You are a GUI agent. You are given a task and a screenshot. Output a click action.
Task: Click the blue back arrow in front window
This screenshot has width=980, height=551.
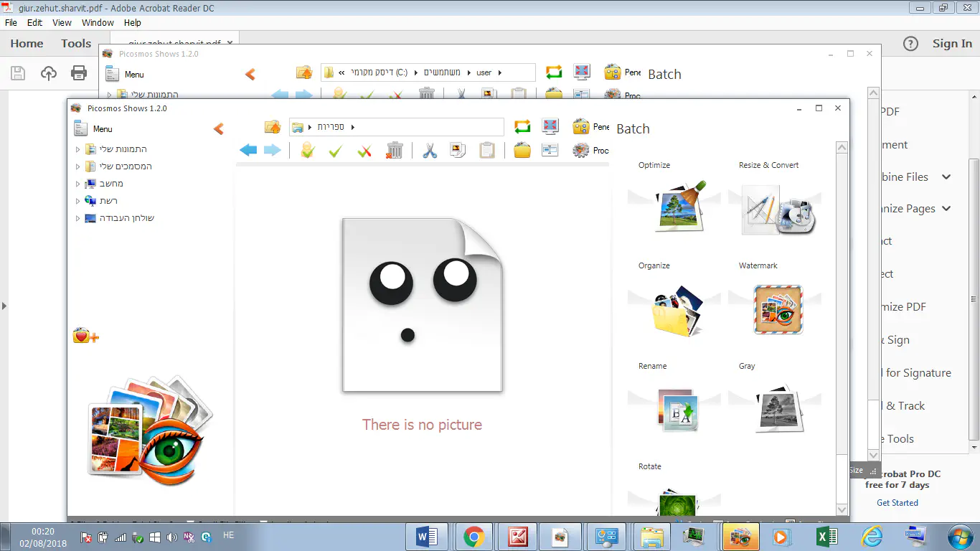pos(248,150)
